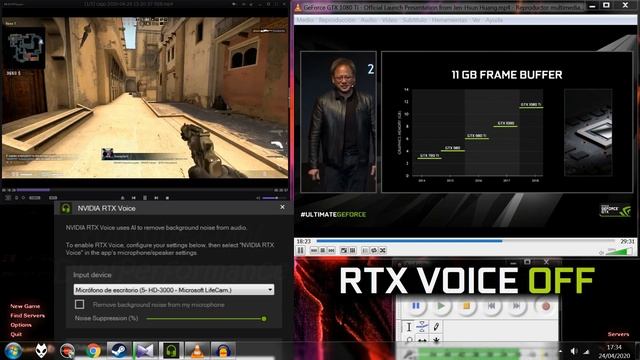Click Audacity green Play button
The height and width of the screenshot is (360, 640).
pos(441,306)
